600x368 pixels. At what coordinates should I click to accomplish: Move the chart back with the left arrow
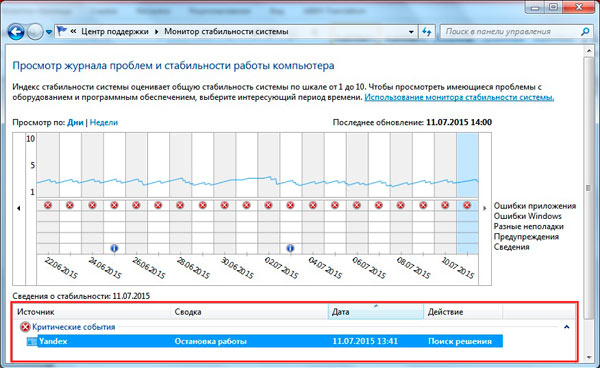pyautogui.click(x=18, y=208)
